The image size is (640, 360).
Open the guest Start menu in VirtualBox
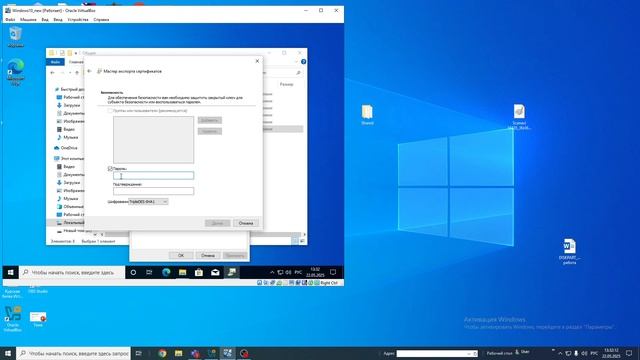click(x=11, y=272)
